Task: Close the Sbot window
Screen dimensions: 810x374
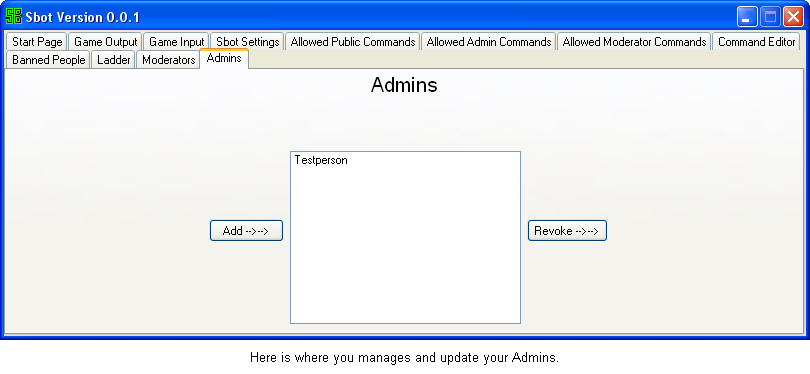Action: [793, 17]
